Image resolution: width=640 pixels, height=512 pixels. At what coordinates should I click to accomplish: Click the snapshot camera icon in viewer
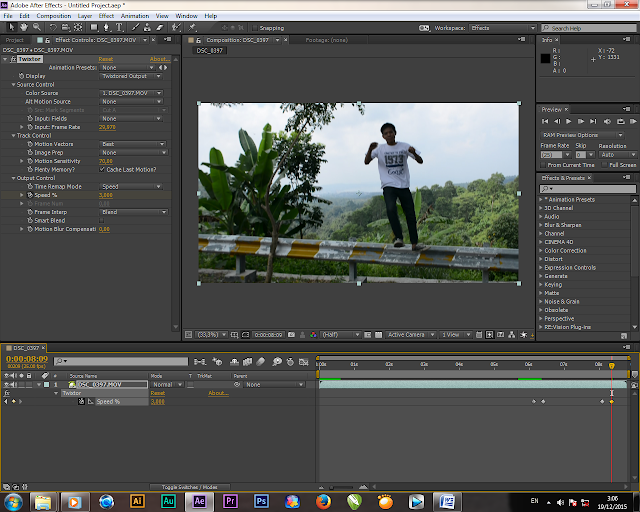click(292, 334)
